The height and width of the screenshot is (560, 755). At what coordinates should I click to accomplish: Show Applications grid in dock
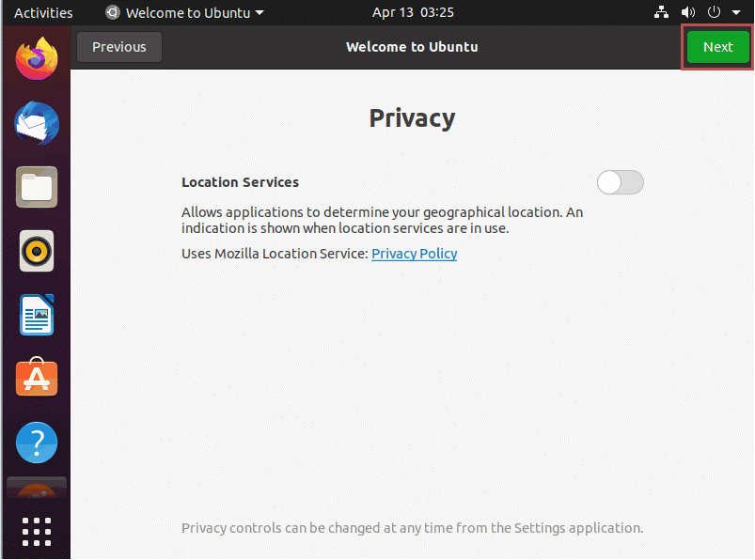point(37,532)
